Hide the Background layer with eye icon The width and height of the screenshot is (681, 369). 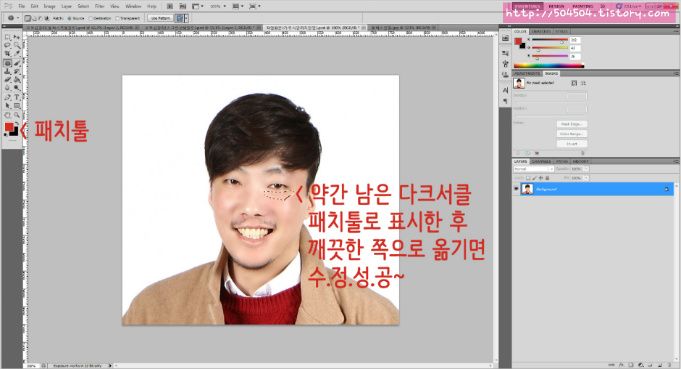coord(516,189)
